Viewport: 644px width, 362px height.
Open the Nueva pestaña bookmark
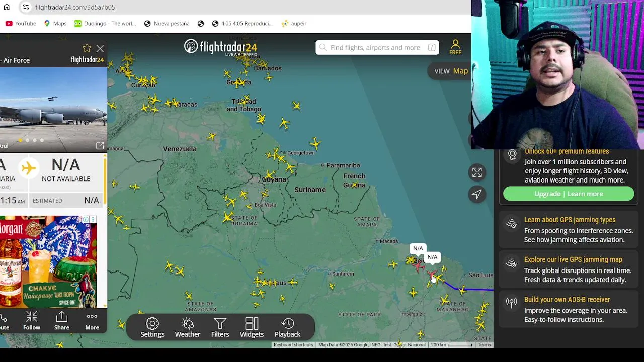coord(167,23)
